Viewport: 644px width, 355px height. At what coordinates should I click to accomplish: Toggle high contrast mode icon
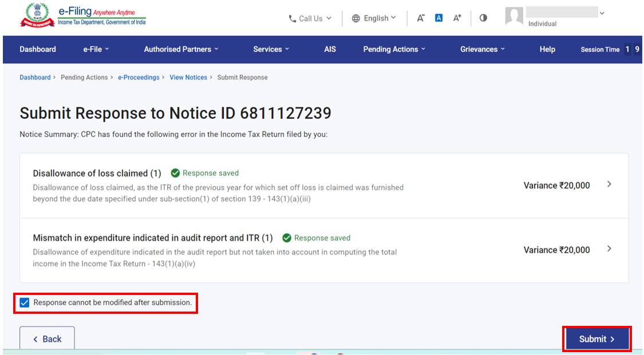pyautogui.click(x=483, y=18)
